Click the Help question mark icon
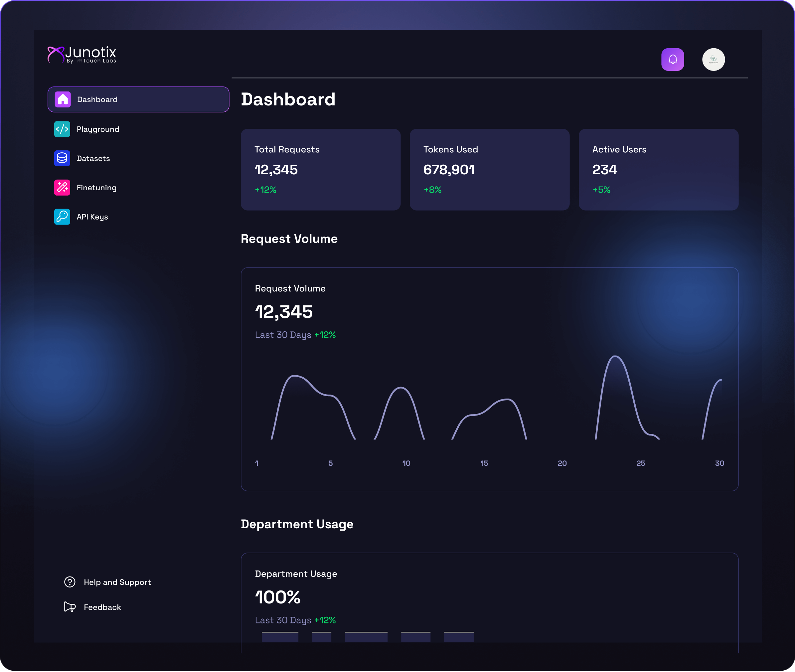795x672 pixels. tap(70, 582)
